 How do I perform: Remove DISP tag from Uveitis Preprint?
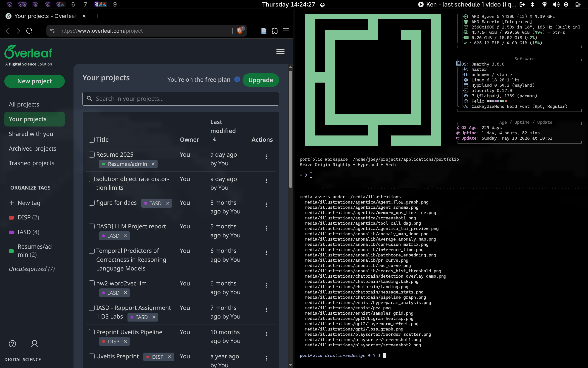point(169,357)
